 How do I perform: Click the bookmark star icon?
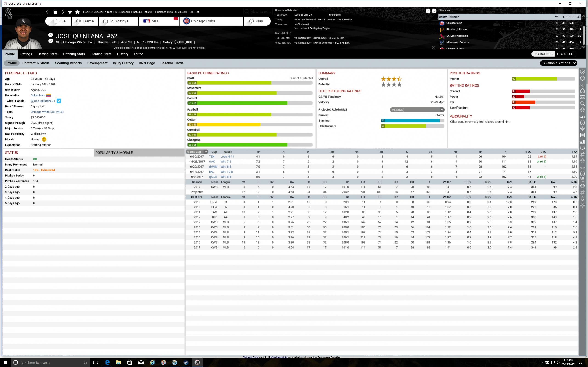tap(70, 12)
